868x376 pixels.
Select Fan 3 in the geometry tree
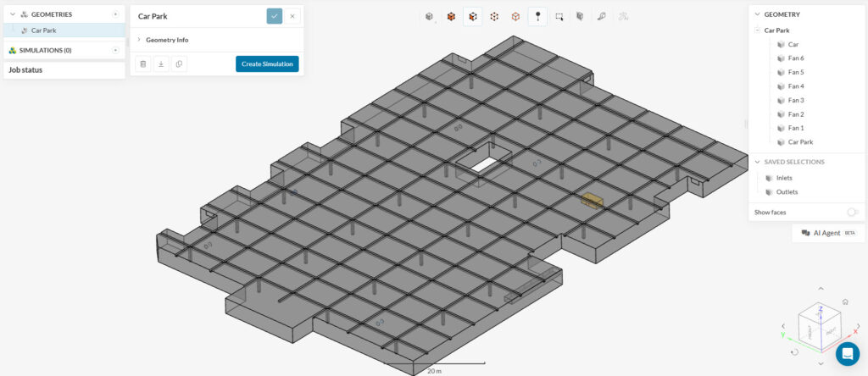(796, 100)
